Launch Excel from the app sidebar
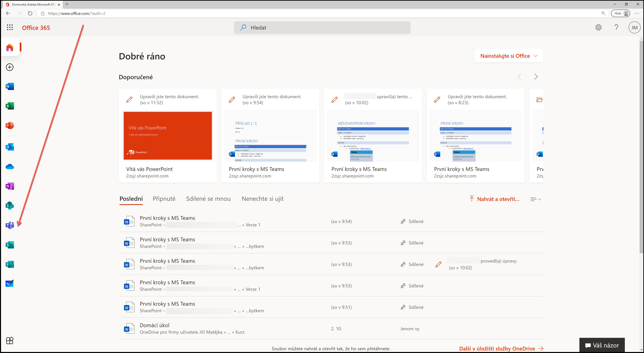644x353 pixels. [10, 106]
